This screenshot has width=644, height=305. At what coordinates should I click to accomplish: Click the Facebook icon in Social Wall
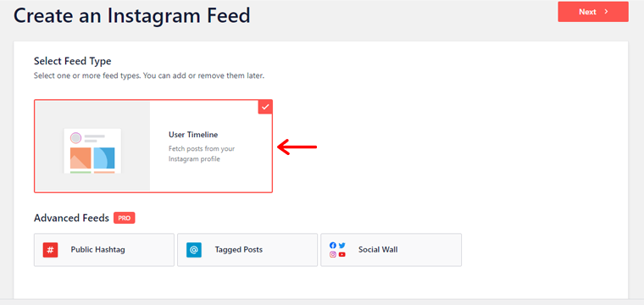[333, 246]
